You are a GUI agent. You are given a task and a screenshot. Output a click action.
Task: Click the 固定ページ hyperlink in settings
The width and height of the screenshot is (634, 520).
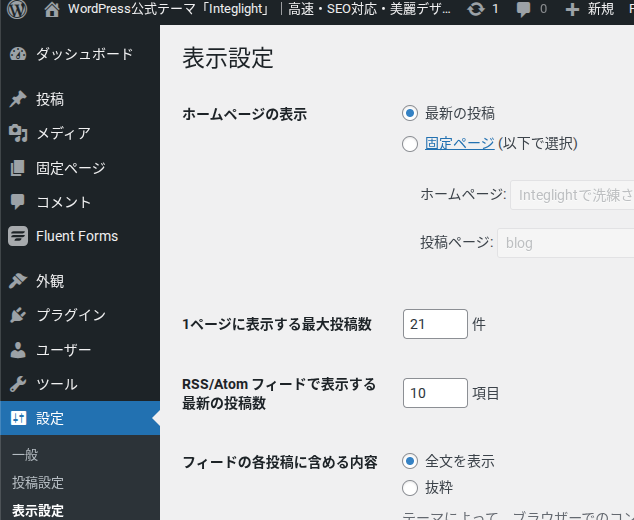pyautogui.click(x=459, y=143)
